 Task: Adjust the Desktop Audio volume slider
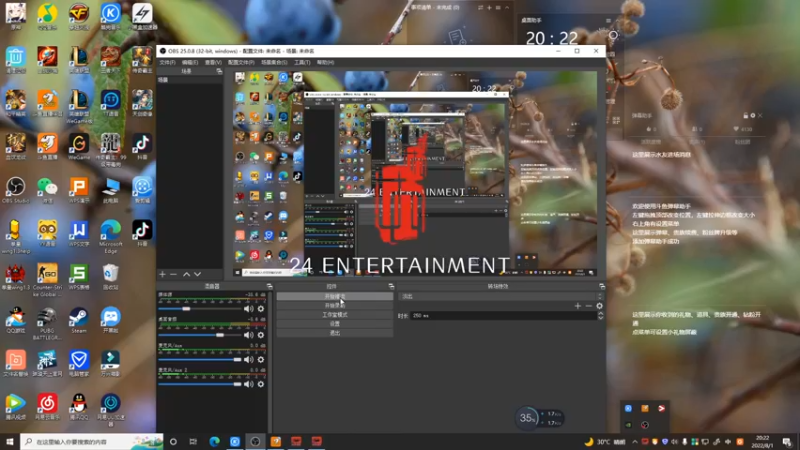[x=199, y=335]
